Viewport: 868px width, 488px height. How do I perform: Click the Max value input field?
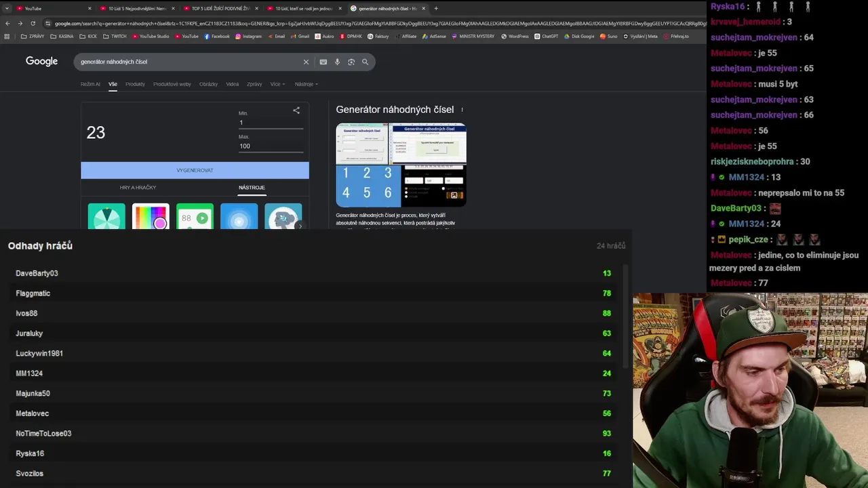pyautogui.click(x=271, y=146)
